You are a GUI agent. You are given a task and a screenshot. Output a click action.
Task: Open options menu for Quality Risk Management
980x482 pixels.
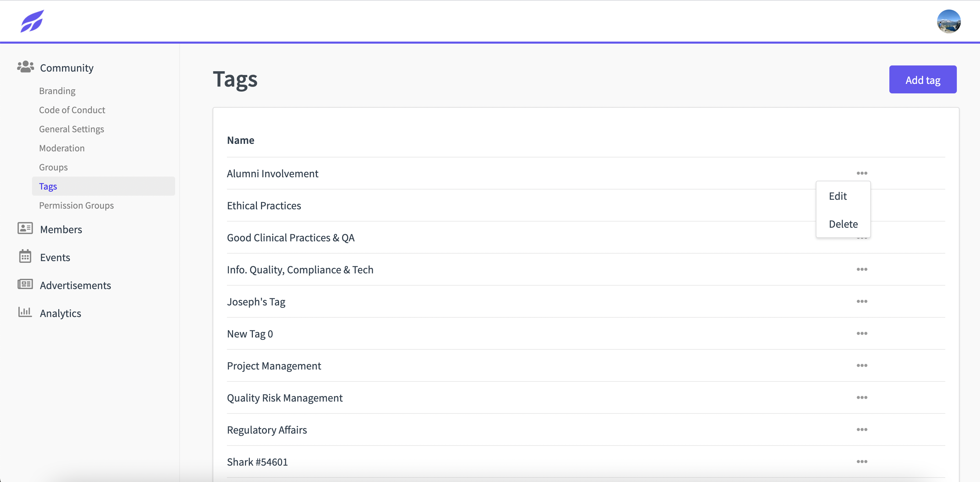click(862, 397)
